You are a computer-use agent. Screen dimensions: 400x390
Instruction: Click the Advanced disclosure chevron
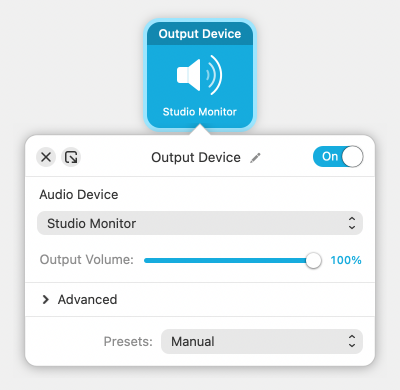pos(46,300)
